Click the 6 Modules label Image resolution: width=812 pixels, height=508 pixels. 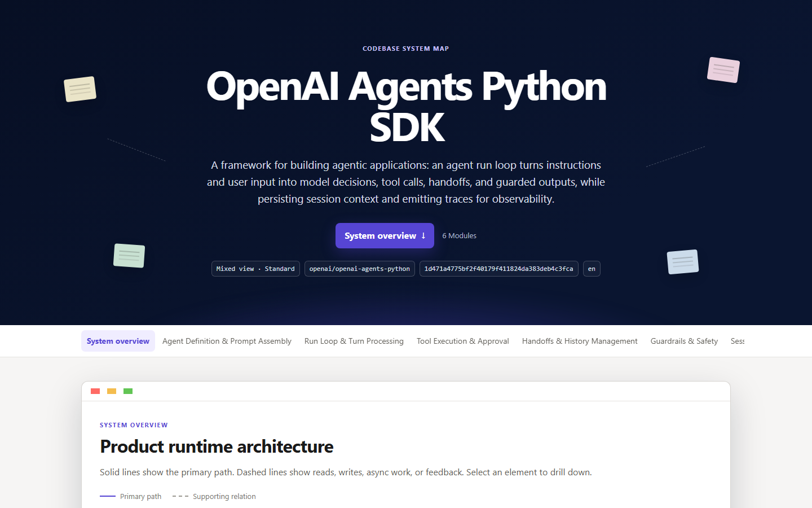point(460,236)
